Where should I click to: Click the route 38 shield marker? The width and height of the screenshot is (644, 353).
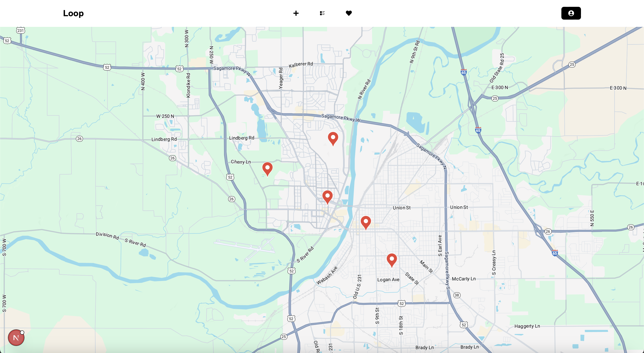click(457, 295)
